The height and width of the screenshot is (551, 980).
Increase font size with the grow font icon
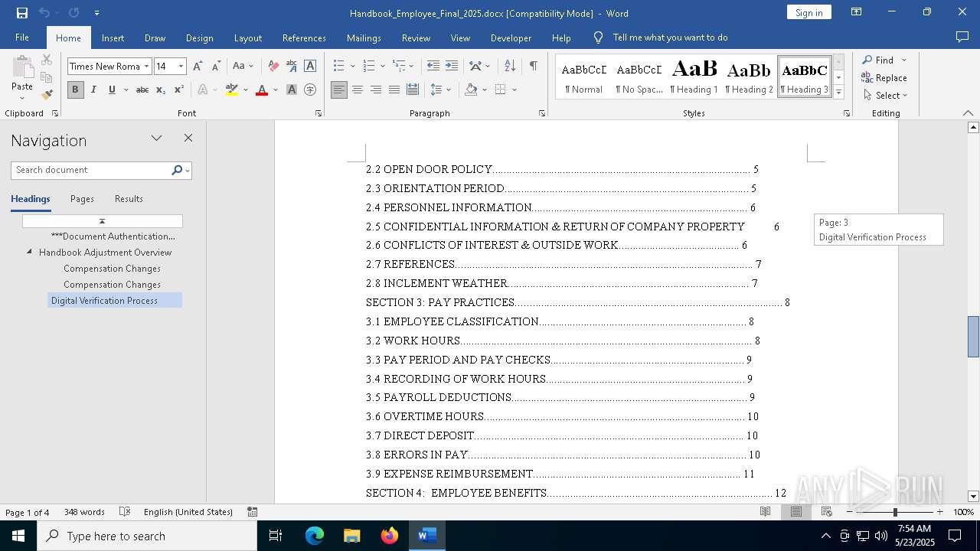198,67
